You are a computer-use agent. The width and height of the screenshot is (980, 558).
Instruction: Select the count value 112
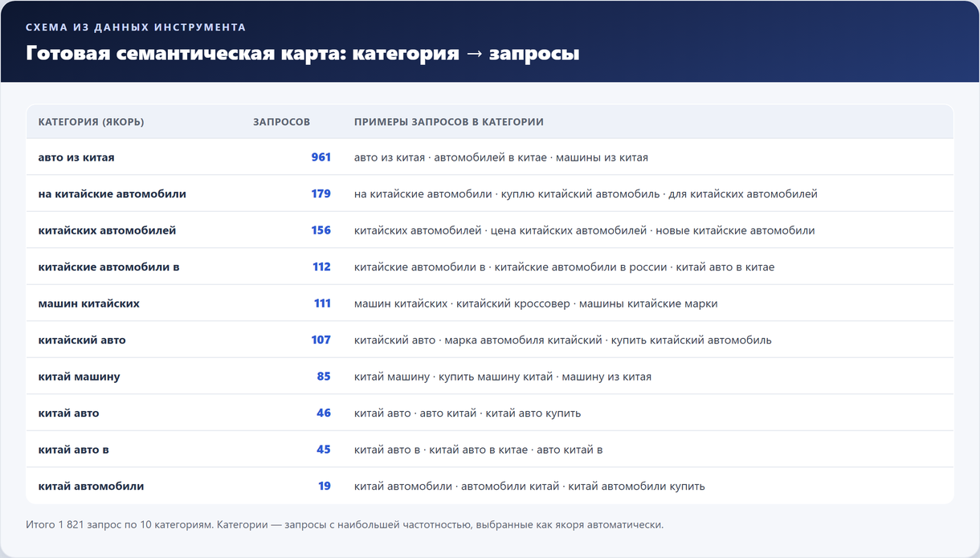(322, 267)
